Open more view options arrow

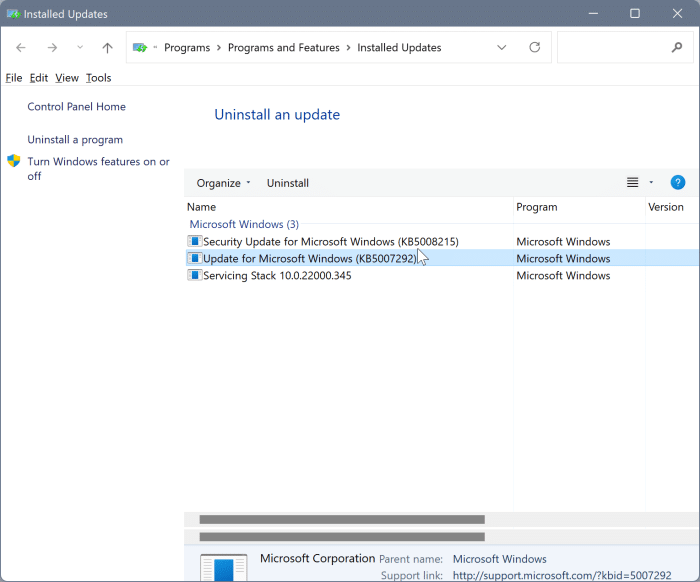pyautogui.click(x=651, y=182)
